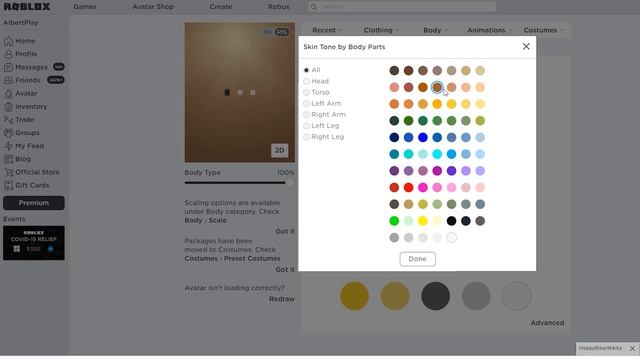Open Inventory in the sidebar
The image size is (640, 360).
pyautogui.click(x=25, y=107)
